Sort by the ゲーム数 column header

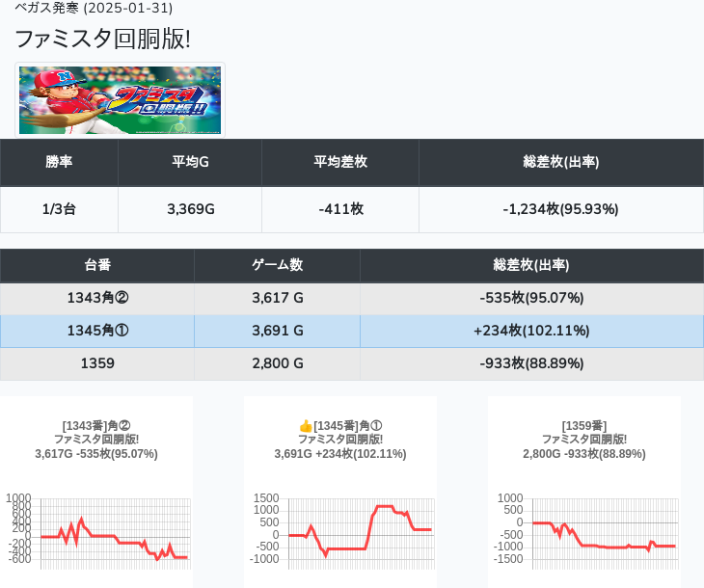277,265
